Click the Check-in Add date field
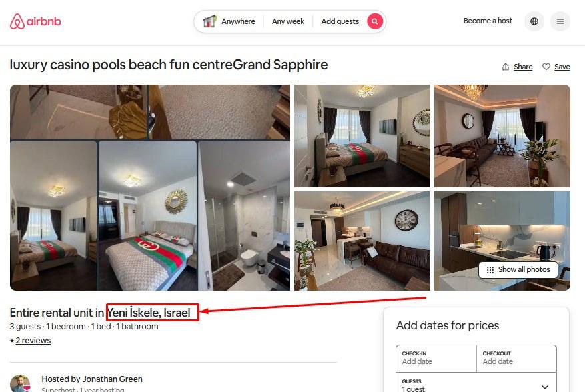This screenshot has height=392, width=585. tap(436, 359)
